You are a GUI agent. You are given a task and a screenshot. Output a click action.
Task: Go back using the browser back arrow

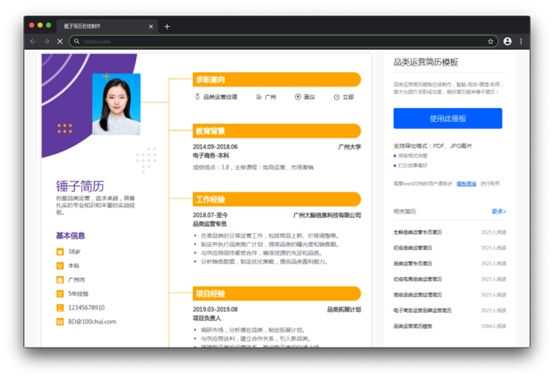coord(33,41)
